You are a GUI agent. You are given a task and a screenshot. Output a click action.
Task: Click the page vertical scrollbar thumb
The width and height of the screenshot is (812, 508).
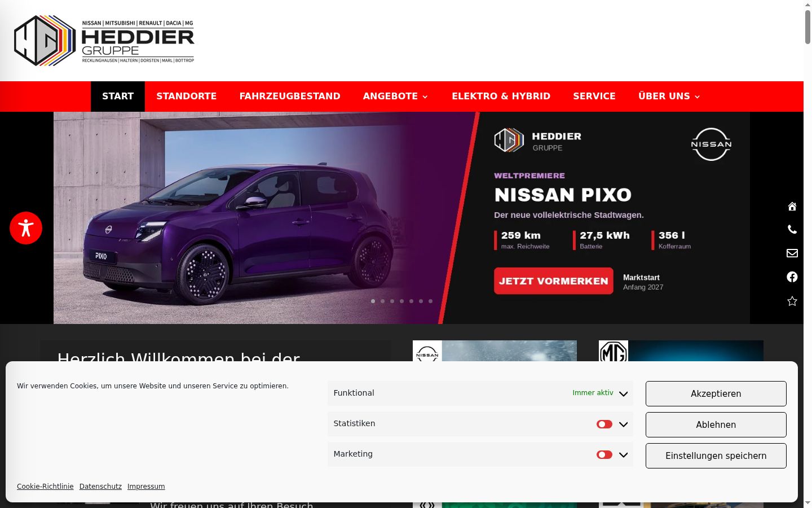(x=807, y=27)
